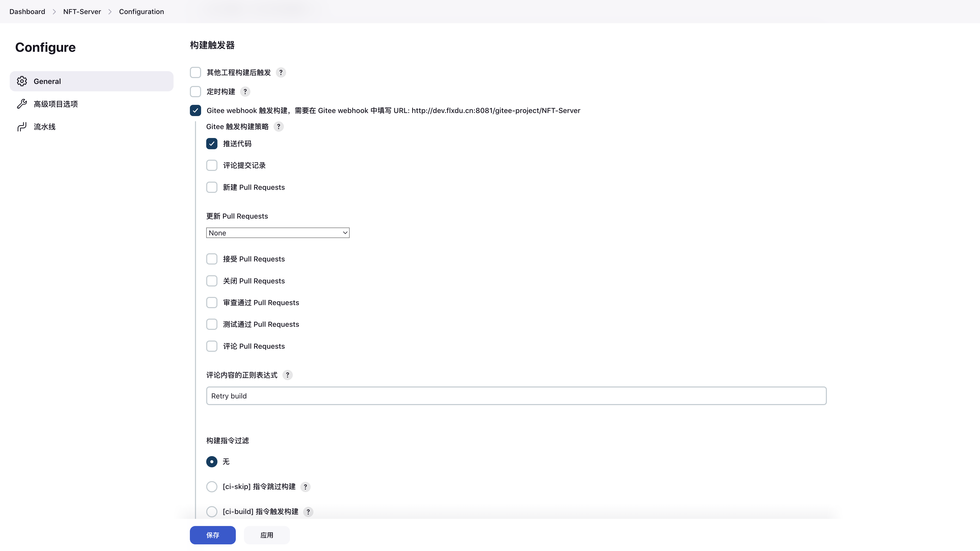Viewport: 980px width, 551px height.
Task: Click the pipeline icon beside 流水线
Action: click(22, 127)
